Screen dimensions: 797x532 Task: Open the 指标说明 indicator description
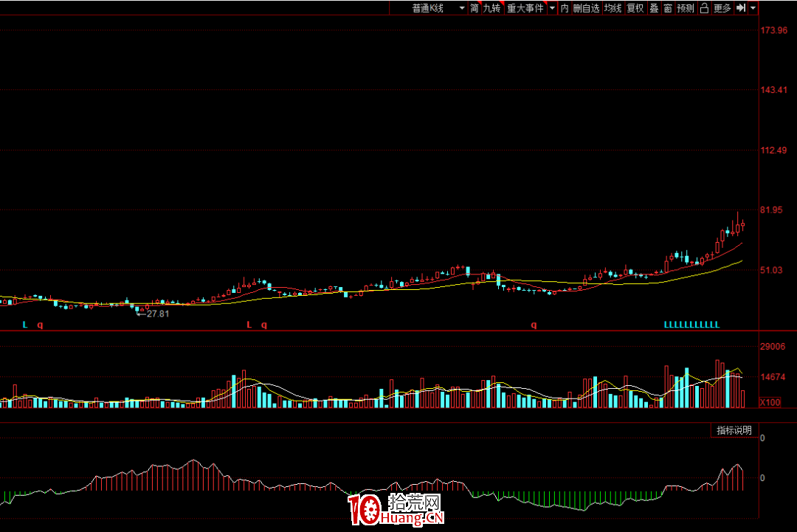(734, 430)
